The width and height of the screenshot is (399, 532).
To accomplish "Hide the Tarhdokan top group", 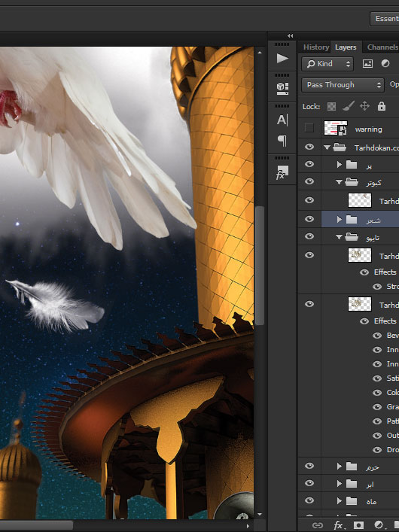I will coord(309,147).
